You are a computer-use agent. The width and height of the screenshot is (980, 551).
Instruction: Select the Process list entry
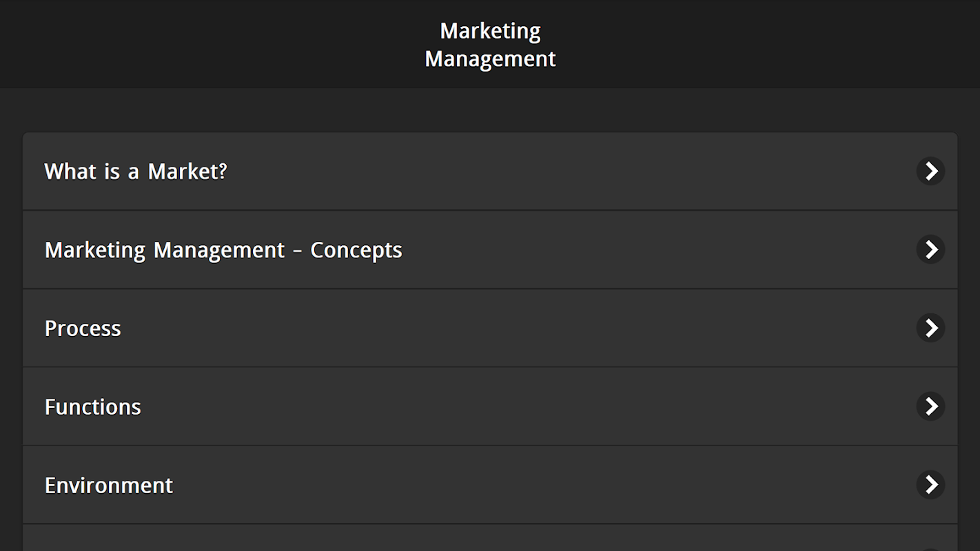[x=83, y=329]
